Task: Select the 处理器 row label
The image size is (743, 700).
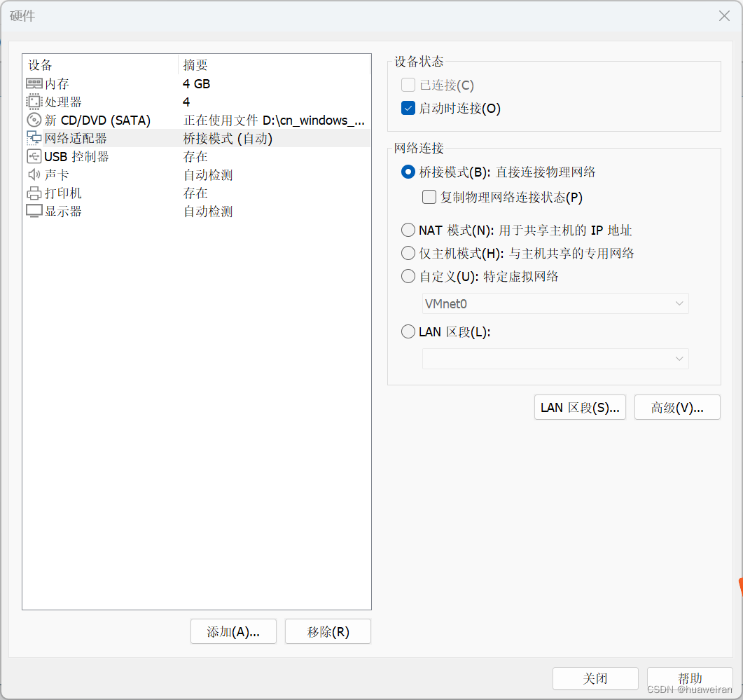Action: tap(63, 102)
